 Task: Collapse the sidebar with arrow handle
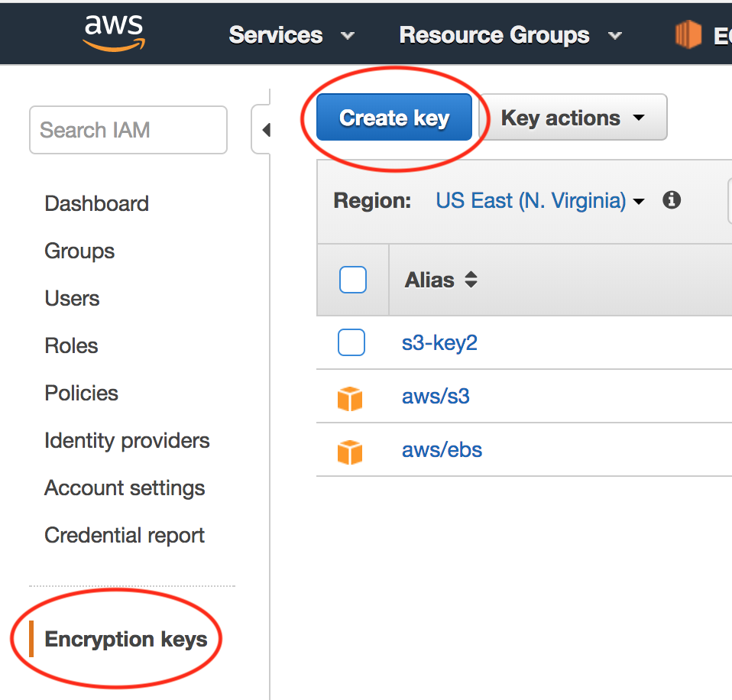pyautogui.click(x=265, y=130)
